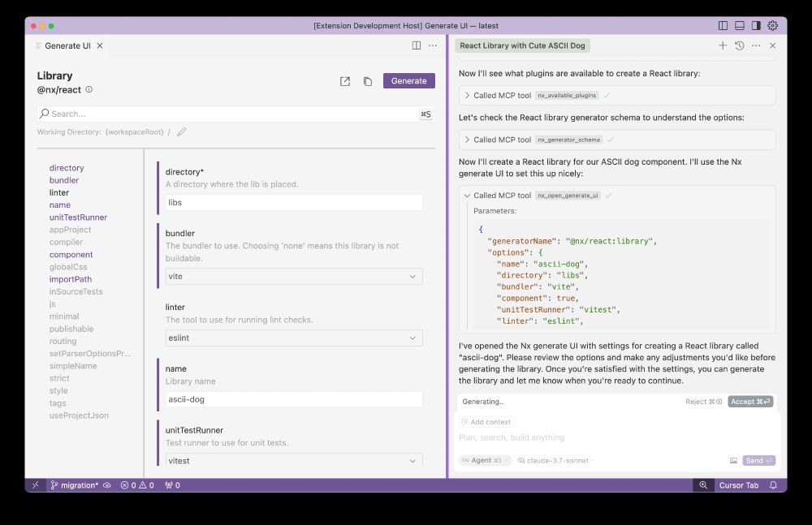Edit the working directory with pencil icon
This screenshot has width=812, height=525.
[181, 132]
